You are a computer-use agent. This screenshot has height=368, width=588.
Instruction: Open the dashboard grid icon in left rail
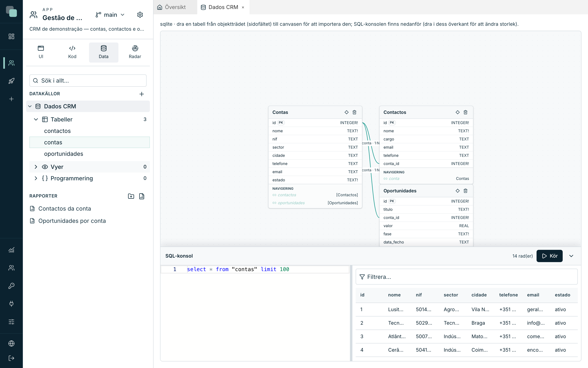pos(11,36)
